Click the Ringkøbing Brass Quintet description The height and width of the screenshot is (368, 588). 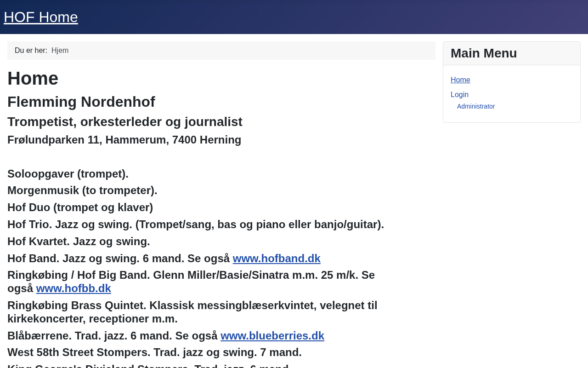192,312
